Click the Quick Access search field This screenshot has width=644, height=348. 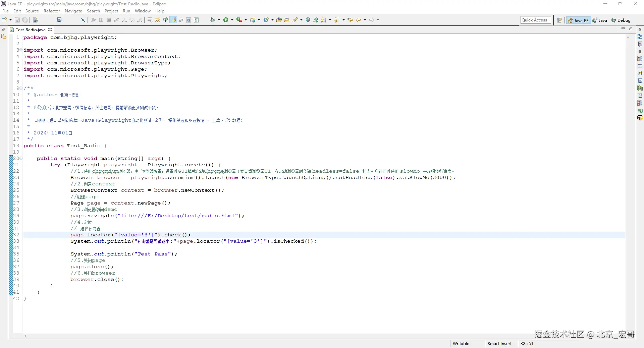pyautogui.click(x=535, y=20)
